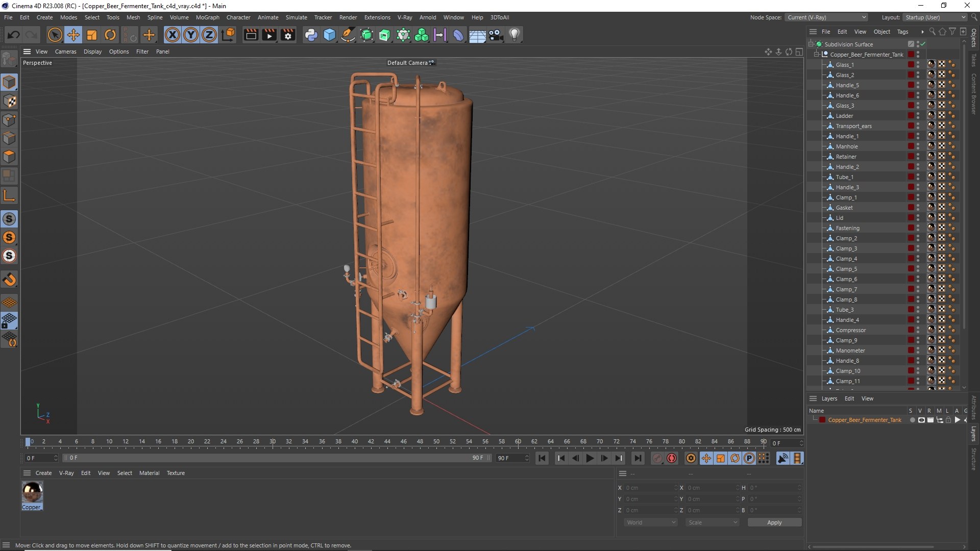This screenshot has height=551, width=980.
Task: Open the Node Space dropdown
Action: click(826, 17)
